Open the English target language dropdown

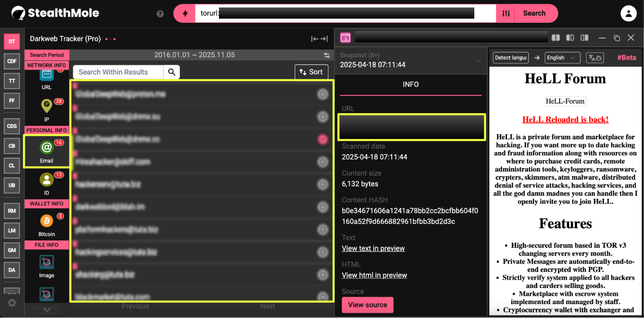tap(562, 58)
